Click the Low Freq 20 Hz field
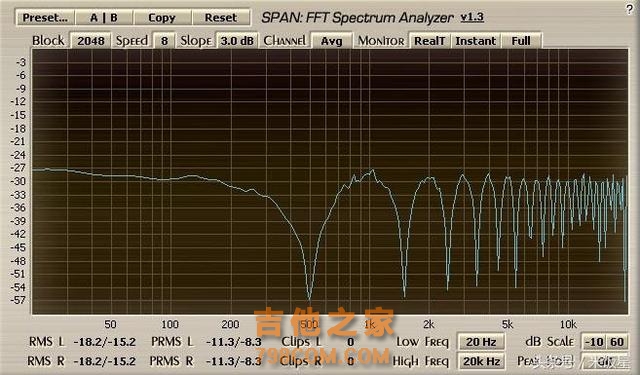Screen dimensions: 640x375 click(481, 342)
